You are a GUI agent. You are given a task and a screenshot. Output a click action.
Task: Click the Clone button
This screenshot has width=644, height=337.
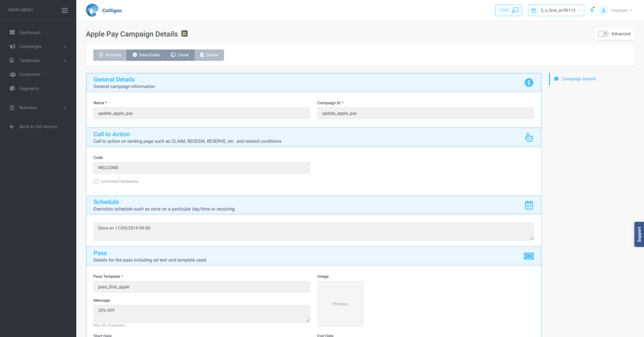pyautogui.click(x=180, y=55)
